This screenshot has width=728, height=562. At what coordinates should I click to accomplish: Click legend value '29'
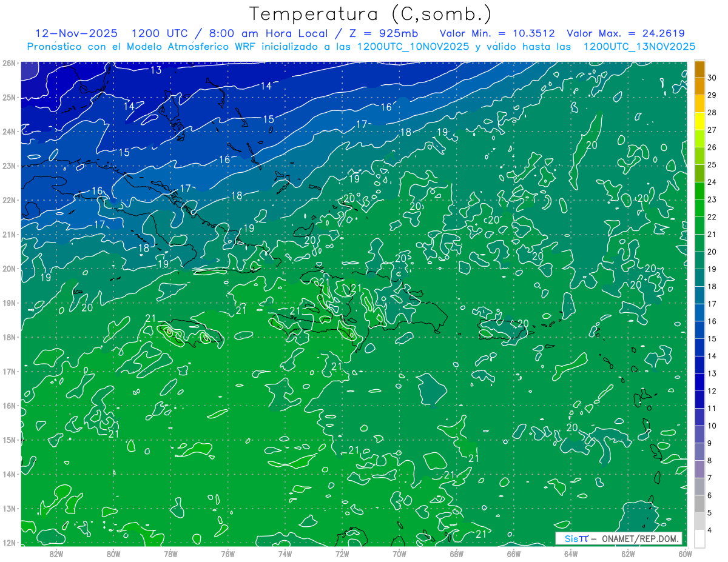(x=712, y=95)
